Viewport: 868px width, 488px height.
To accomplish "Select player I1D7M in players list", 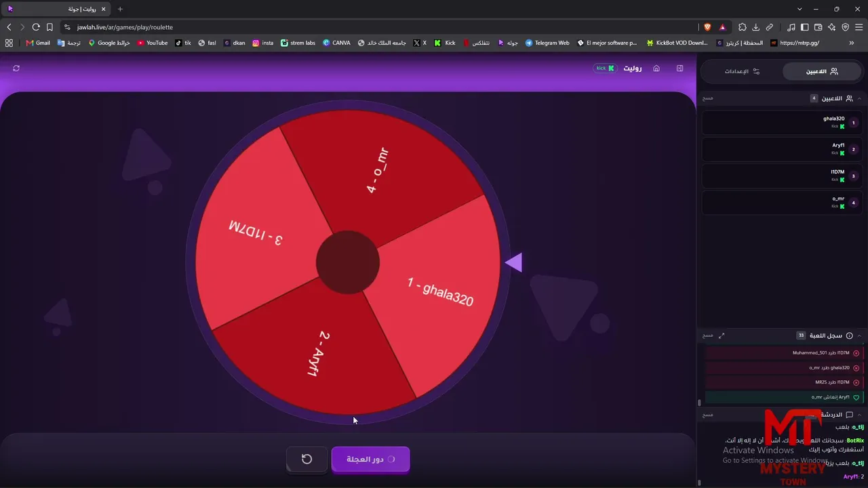I will (x=782, y=176).
